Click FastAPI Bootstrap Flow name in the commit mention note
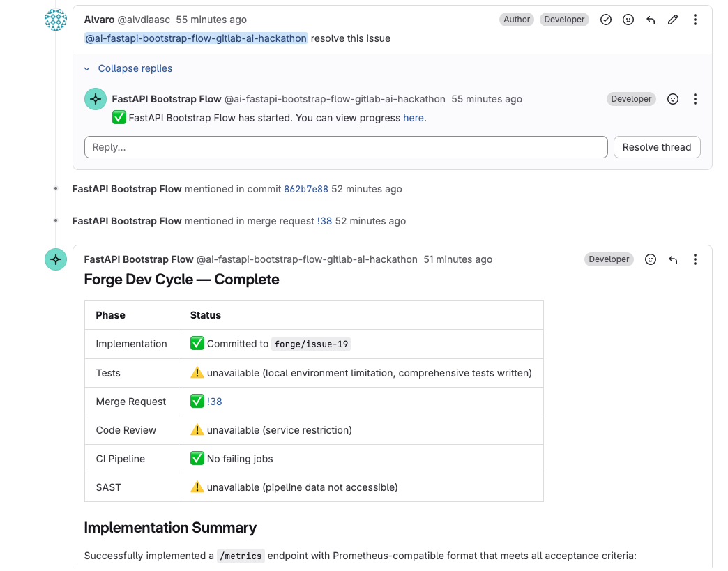 click(x=127, y=189)
